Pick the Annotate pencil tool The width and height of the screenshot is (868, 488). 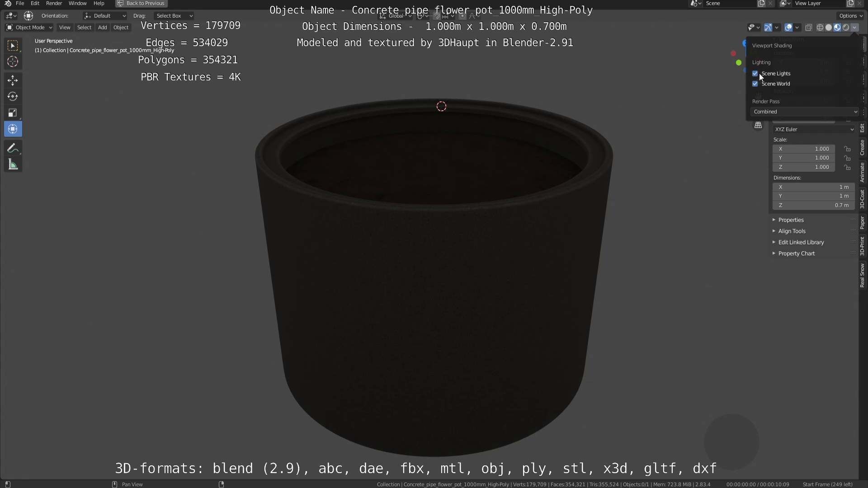[13, 148]
